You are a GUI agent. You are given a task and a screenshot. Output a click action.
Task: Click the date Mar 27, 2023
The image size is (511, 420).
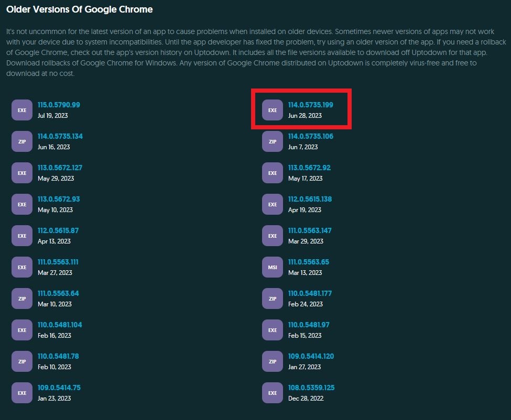[x=55, y=272]
